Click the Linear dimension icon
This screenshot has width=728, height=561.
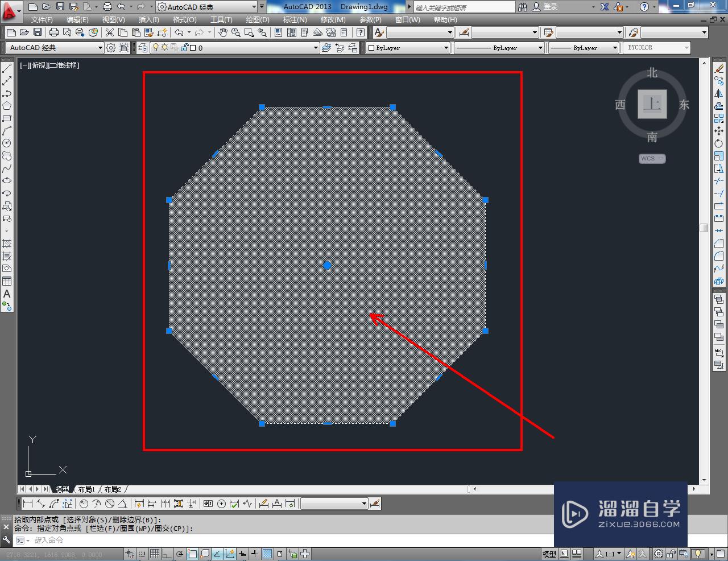[x=27, y=504]
